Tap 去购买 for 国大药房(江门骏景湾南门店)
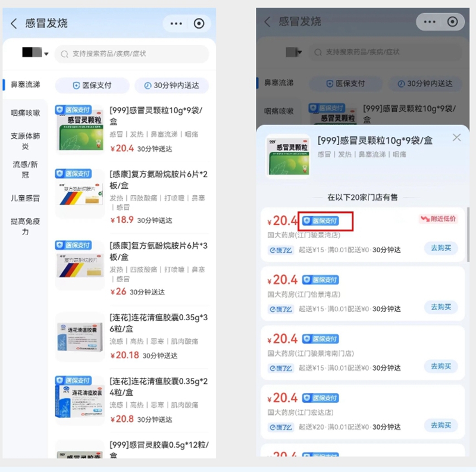 click(x=441, y=366)
